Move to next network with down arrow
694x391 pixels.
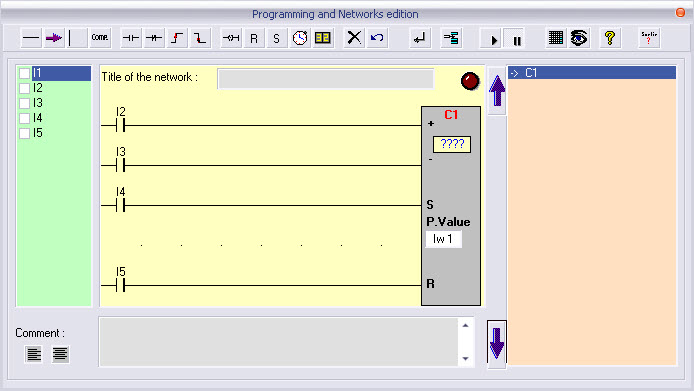[x=497, y=343]
